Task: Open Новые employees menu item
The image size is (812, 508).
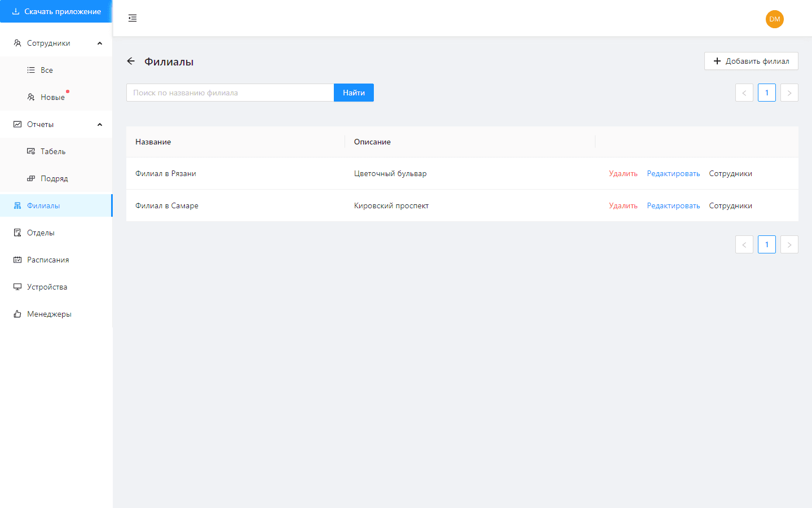Action: (x=56, y=97)
